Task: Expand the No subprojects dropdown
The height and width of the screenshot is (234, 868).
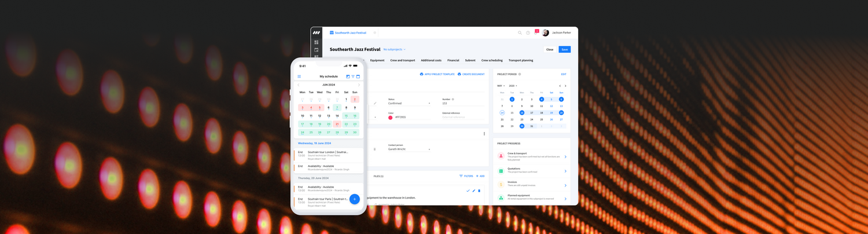Action: 395,50
